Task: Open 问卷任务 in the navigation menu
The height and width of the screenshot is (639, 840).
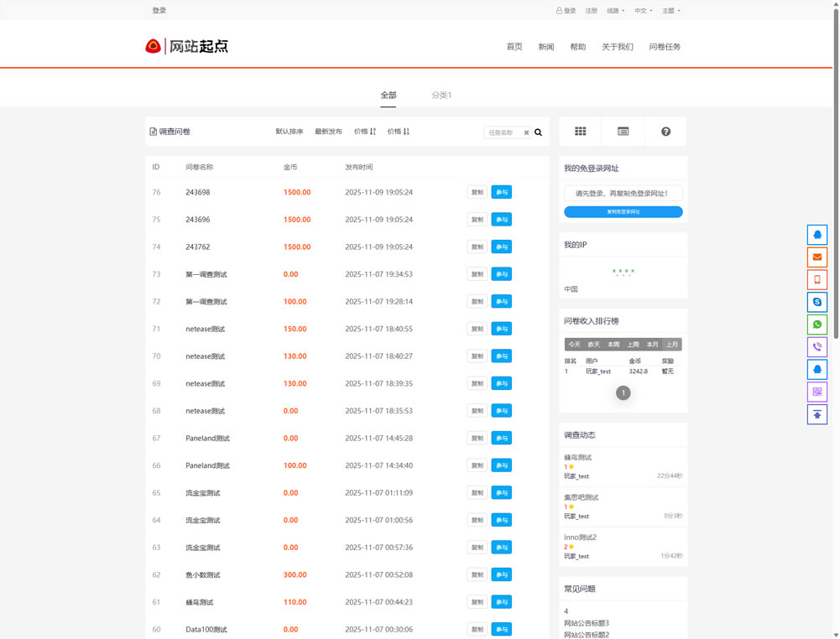Action: click(x=665, y=47)
